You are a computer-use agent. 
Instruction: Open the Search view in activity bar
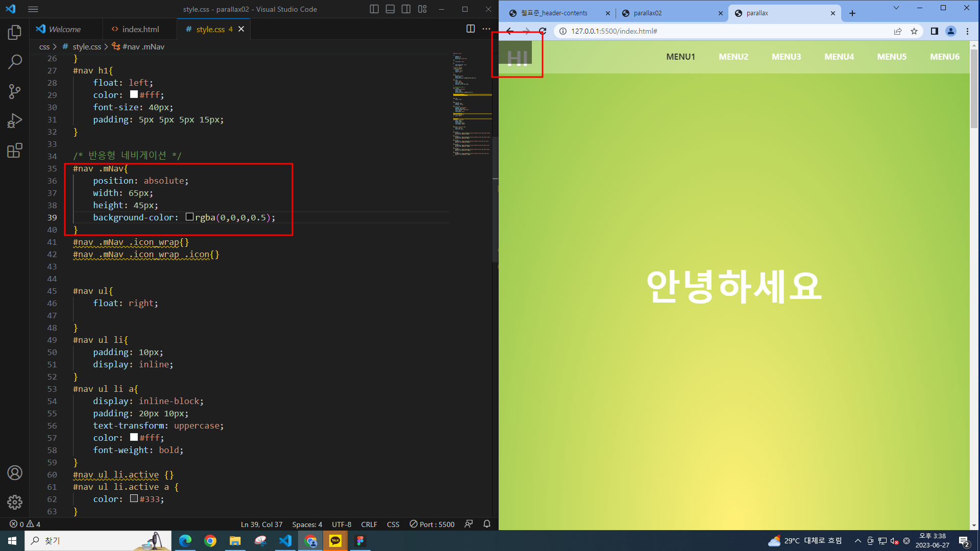pos(15,62)
